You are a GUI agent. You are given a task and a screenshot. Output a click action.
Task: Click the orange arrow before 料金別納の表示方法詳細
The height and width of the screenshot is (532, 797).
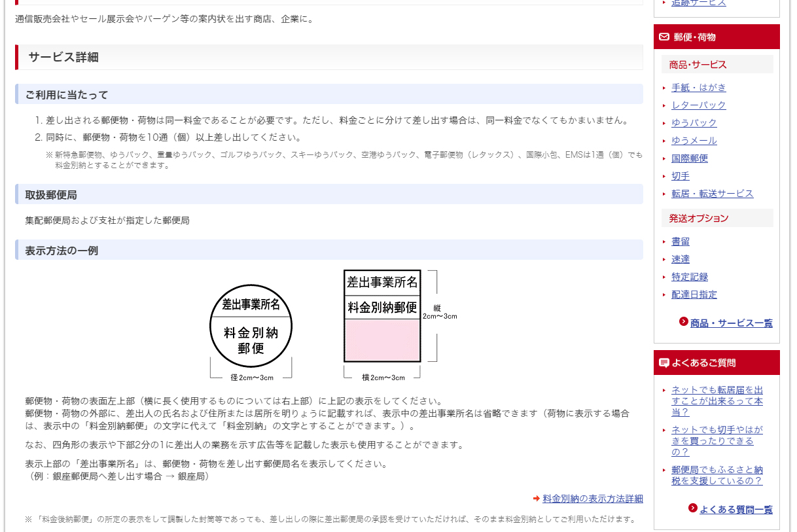[x=537, y=499]
